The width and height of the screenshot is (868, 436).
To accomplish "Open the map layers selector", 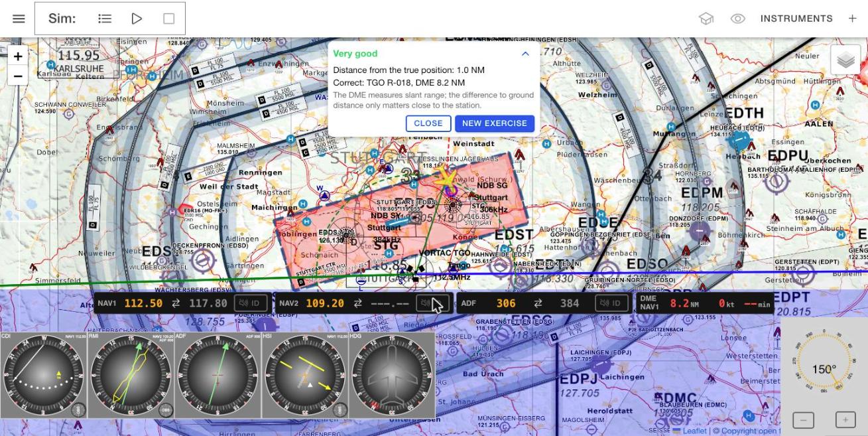I will click(x=845, y=60).
